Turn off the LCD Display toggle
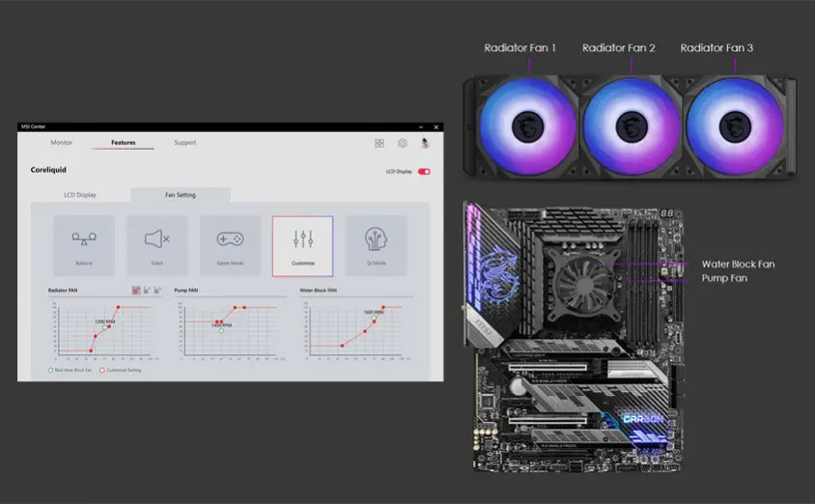815x504 pixels. [x=424, y=172]
